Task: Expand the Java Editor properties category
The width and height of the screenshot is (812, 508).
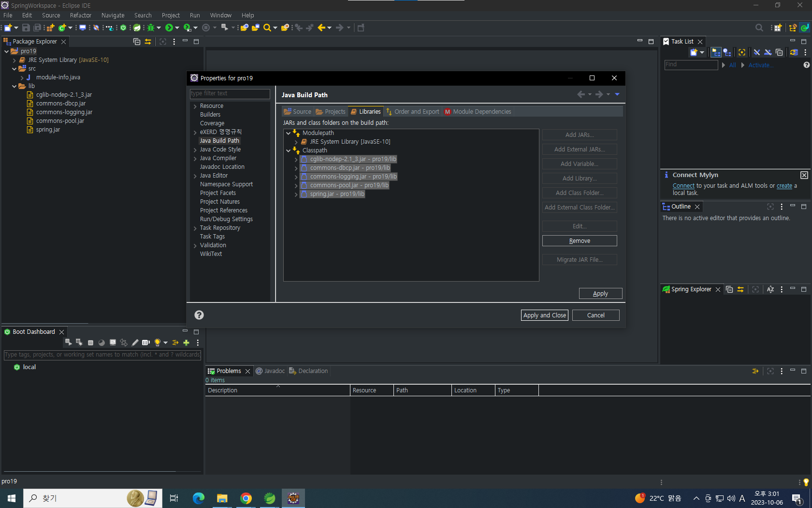Action: coord(195,176)
